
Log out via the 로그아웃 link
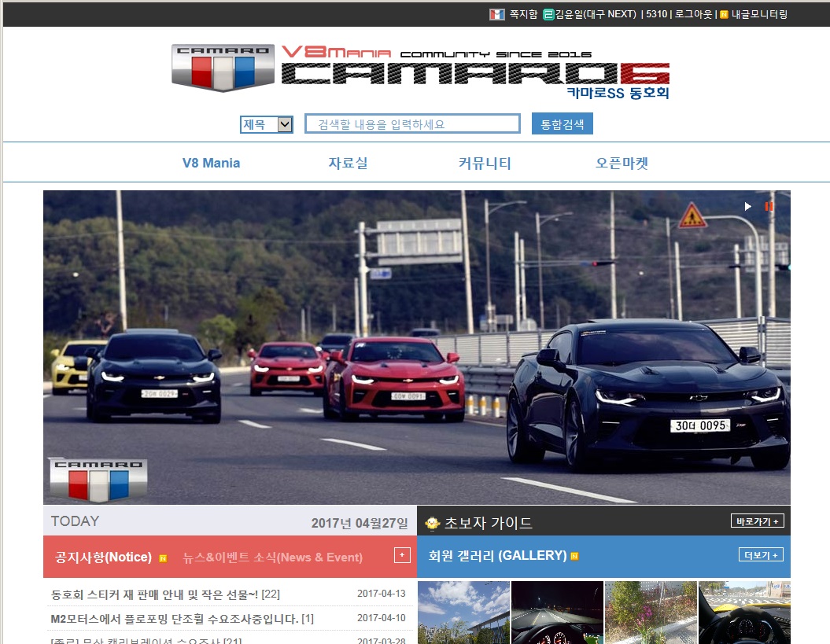[x=693, y=14]
